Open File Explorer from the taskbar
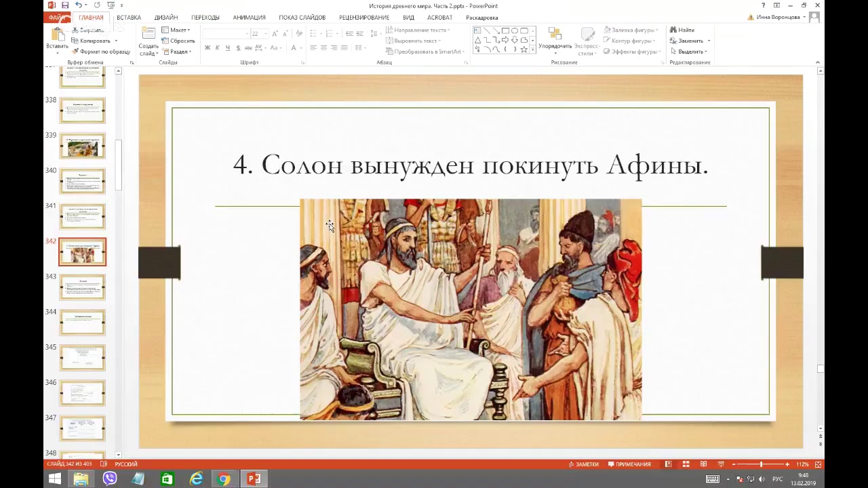This screenshot has width=868, height=488. [x=81, y=479]
